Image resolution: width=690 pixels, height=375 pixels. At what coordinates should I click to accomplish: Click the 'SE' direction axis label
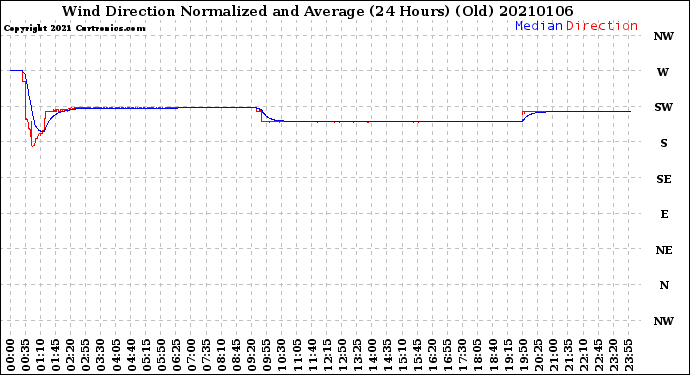pyautogui.click(x=664, y=179)
